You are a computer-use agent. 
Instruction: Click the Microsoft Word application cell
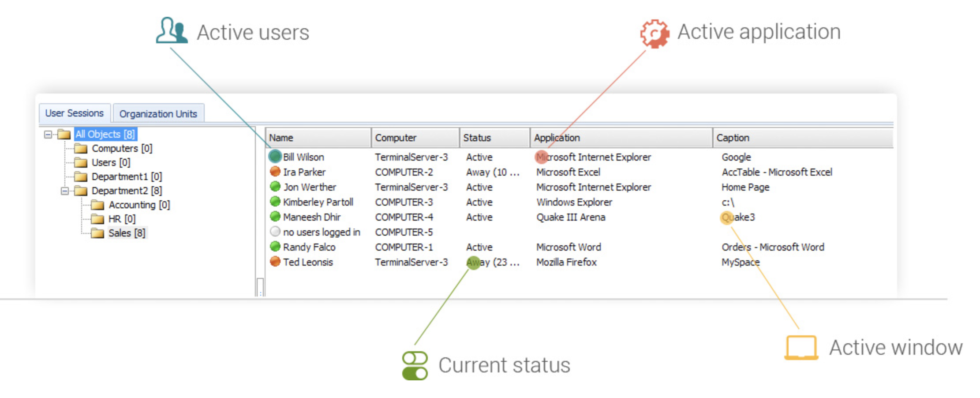point(569,247)
